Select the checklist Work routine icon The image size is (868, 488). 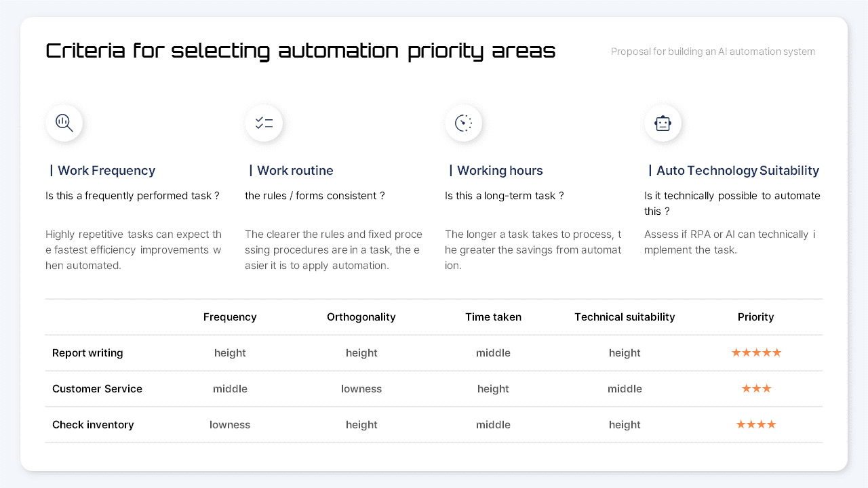click(x=264, y=123)
